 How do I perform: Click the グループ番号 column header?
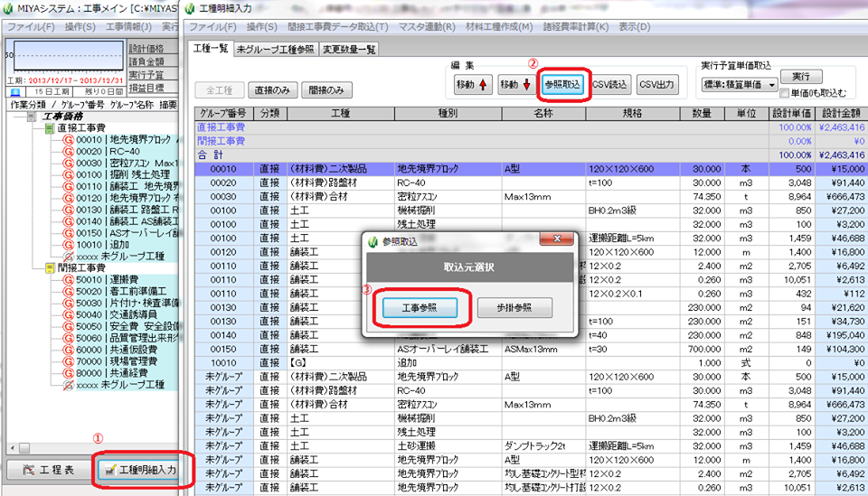tap(223, 113)
